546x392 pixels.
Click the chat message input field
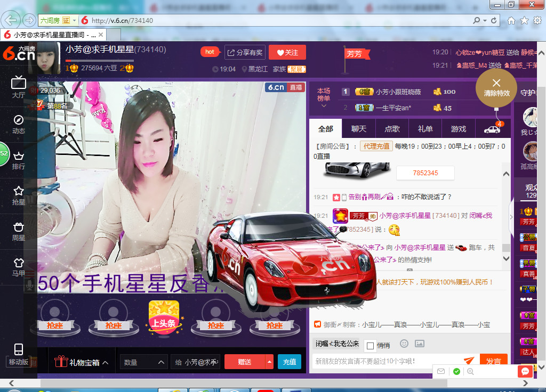point(387,361)
